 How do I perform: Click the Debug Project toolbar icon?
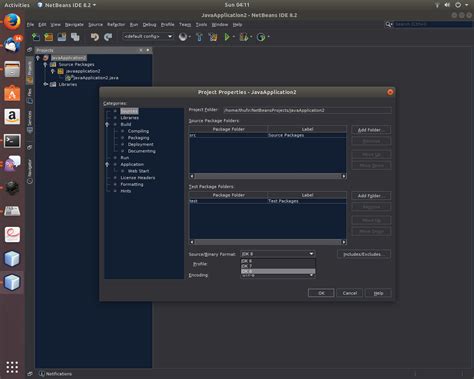(x=244, y=37)
